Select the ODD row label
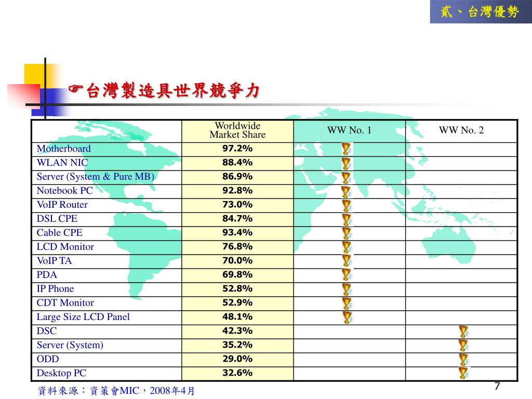Image resolution: width=532 pixels, height=399 pixels. click(48, 359)
